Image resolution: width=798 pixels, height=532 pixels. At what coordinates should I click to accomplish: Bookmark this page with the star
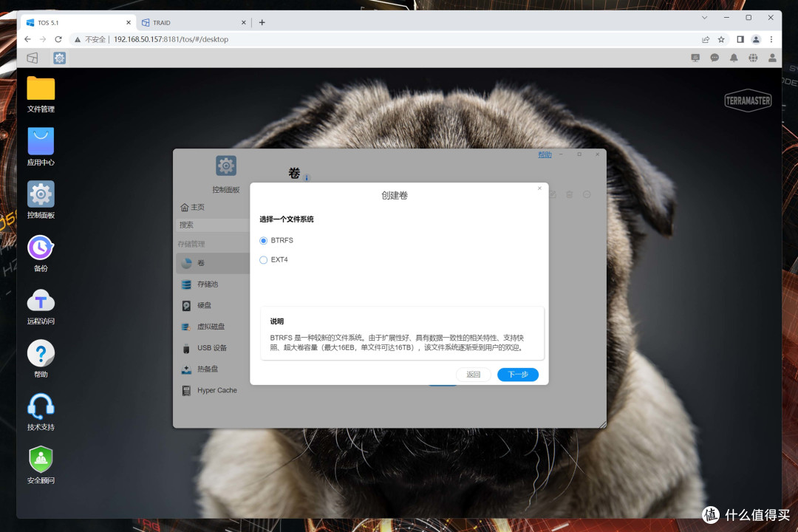click(x=721, y=39)
